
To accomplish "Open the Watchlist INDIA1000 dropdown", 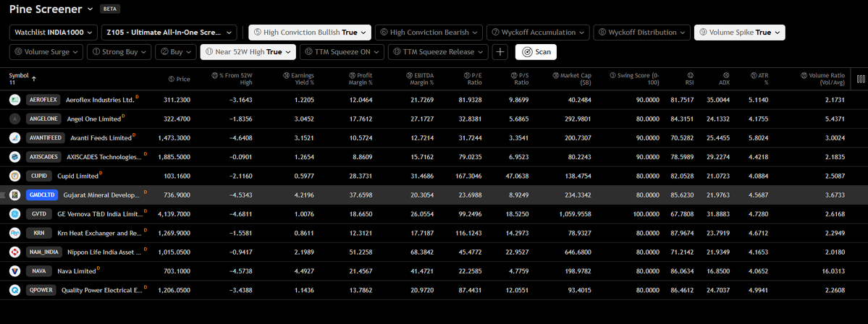I will [x=54, y=33].
